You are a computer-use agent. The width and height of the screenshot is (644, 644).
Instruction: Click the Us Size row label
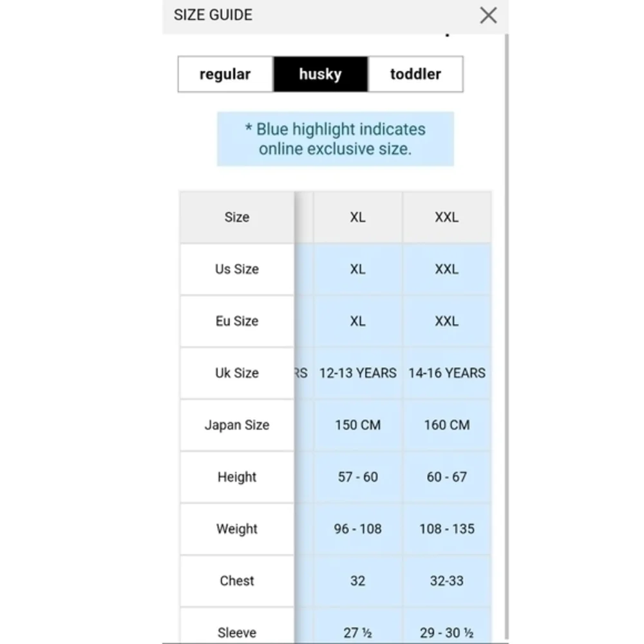tap(237, 269)
